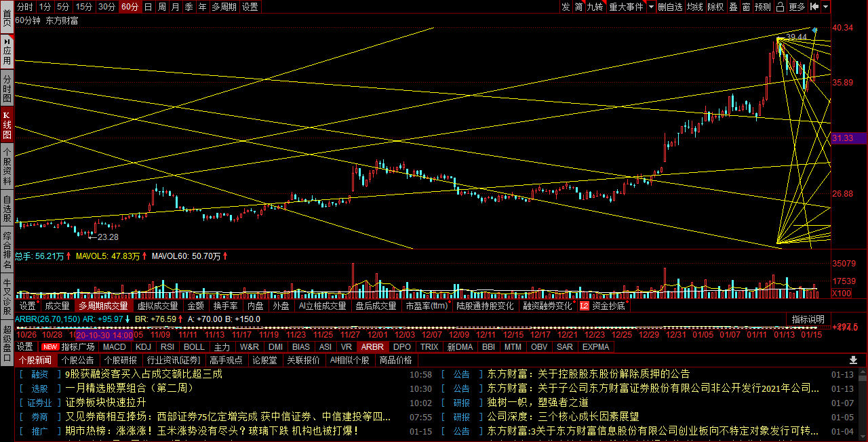Image resolution: width=868 pixels, height=442 pixels.
Task: Select the 1分 period tab
Action: pyautogui.click(x=45, y=7)
